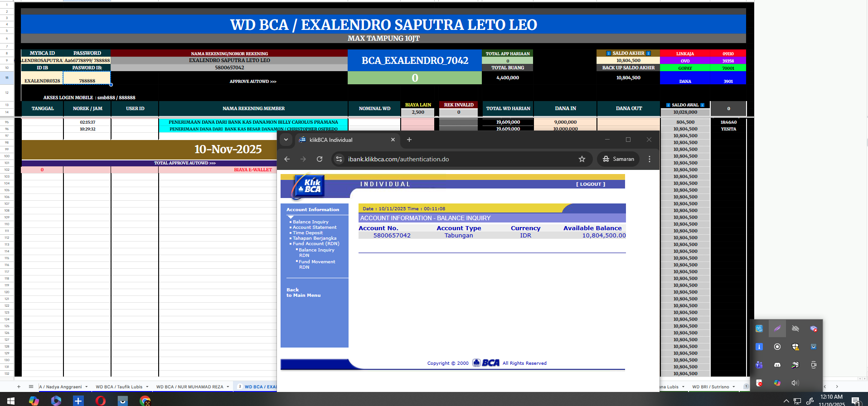Open Time Deposit menu link
Image resolution: width=868 pixels, height=406 pixels.
click(308, 233)
